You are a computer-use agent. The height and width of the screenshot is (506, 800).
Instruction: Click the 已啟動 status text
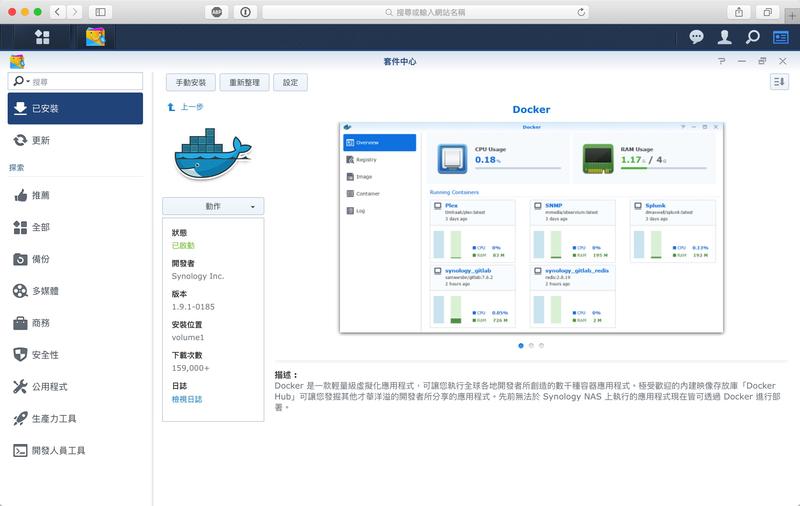(183, 245)
